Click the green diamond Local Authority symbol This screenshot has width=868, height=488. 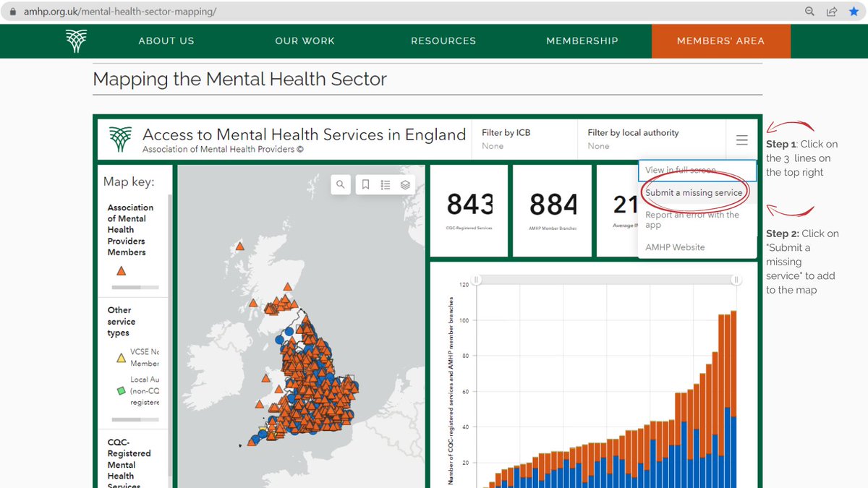(x=121, y=390)
